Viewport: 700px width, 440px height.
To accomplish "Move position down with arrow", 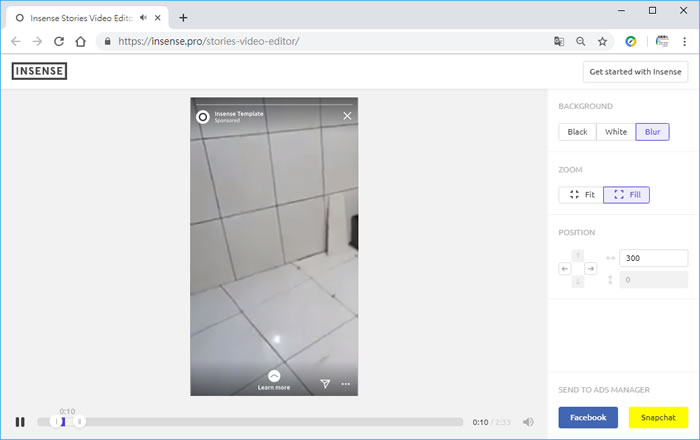I will 578,282.
